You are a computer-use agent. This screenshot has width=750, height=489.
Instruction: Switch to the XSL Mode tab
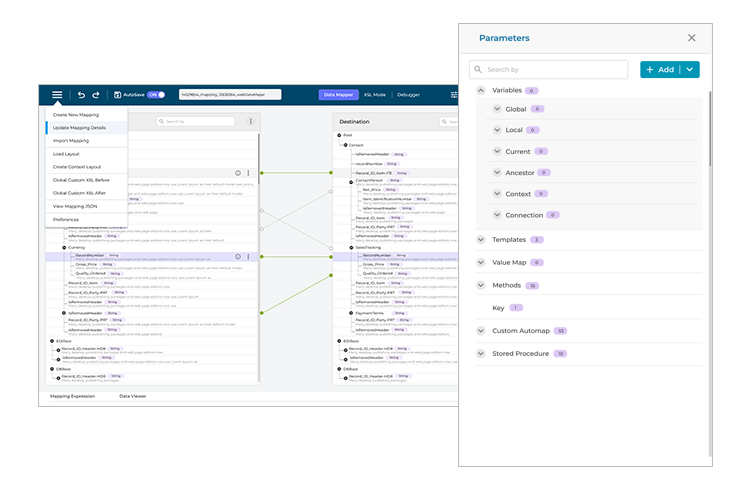(x=375, y=95)
